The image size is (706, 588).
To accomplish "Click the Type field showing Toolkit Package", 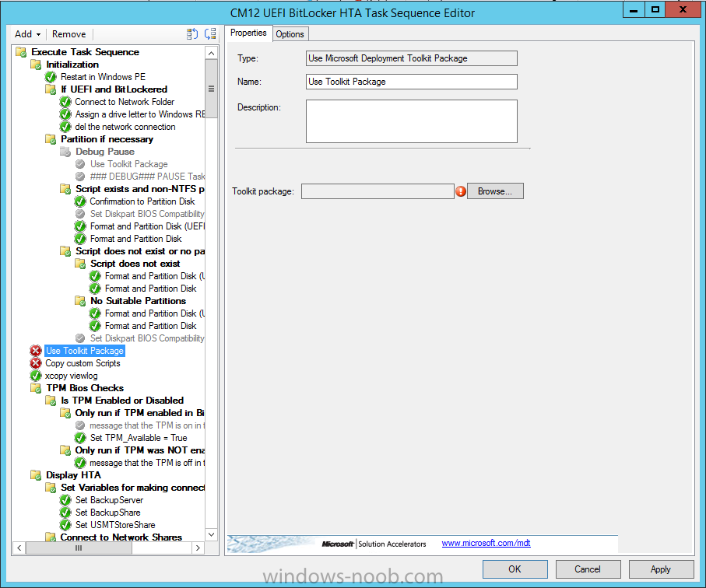I will pos(412,58).
